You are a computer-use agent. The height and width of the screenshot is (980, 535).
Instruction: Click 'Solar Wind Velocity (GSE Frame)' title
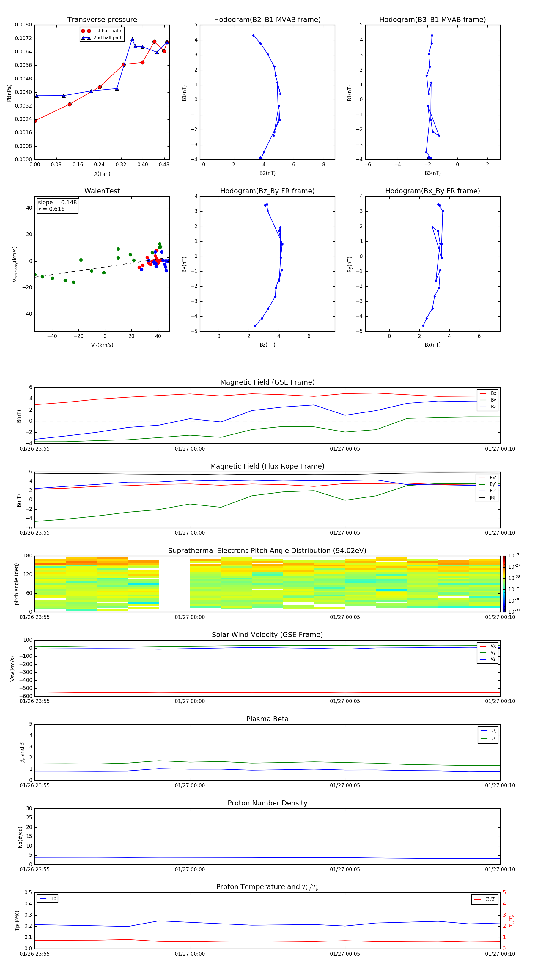[x=267, y=635]
